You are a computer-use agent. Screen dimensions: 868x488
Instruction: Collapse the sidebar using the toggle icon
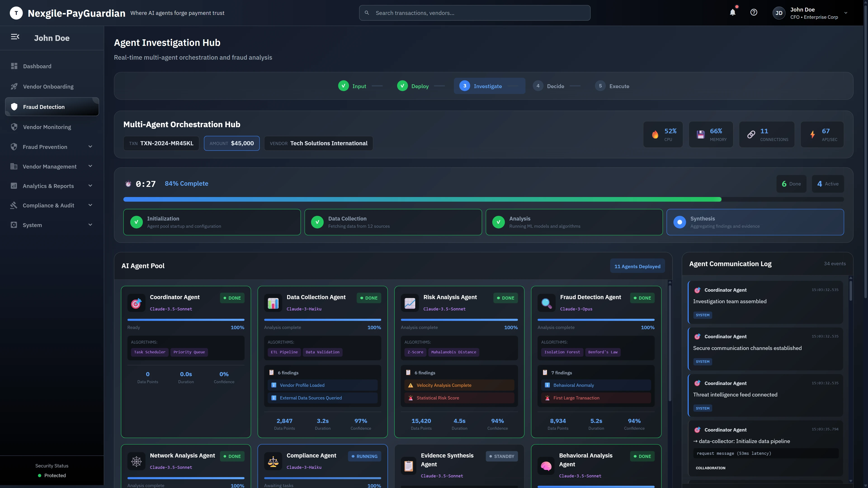click(x=15, y=36)
